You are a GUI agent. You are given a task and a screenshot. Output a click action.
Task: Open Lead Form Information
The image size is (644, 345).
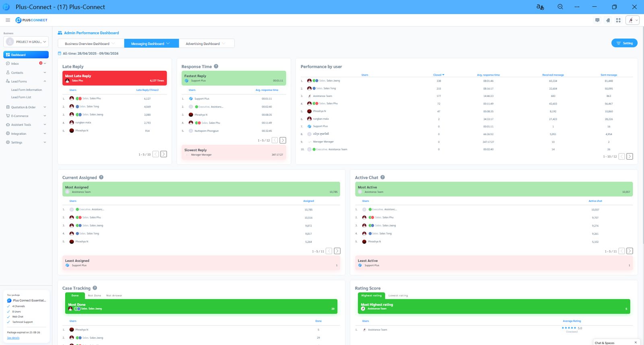(27, 90)
